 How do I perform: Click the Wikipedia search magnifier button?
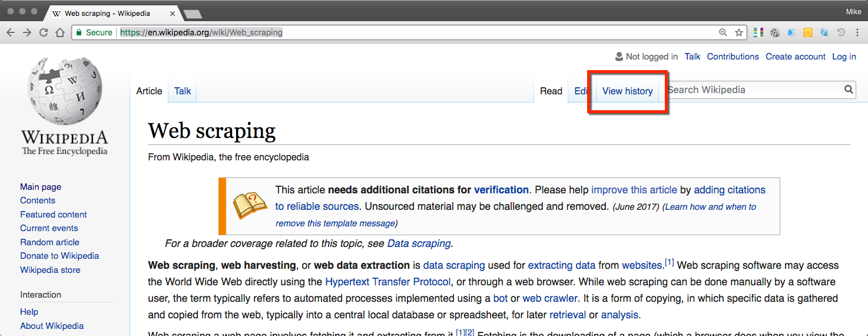point(849,90)
